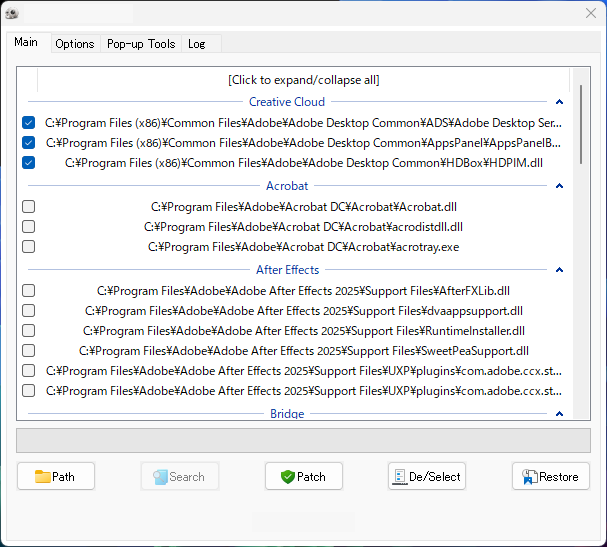This screenshot has width=607, height=547.
Task: Click the expand/collapse all header
Action: pyautogui.click(x=304, y=80)
